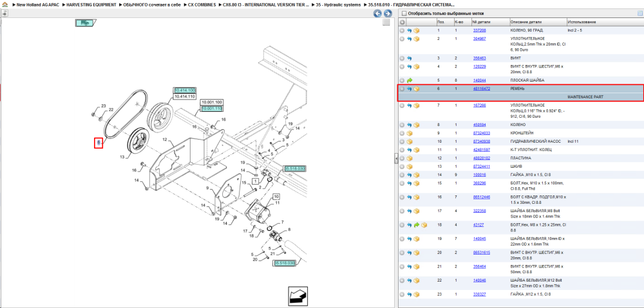Click the box icon in row 86512446

click(417, 197)
